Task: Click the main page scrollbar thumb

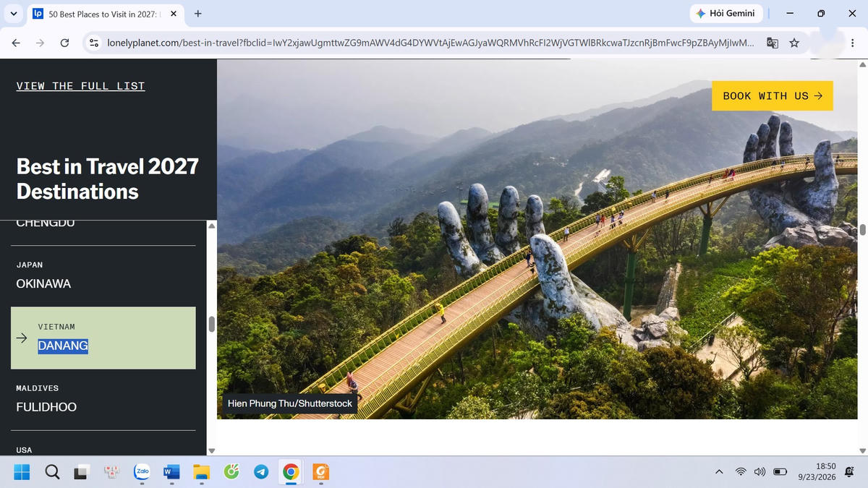Action: pos(862,230)
